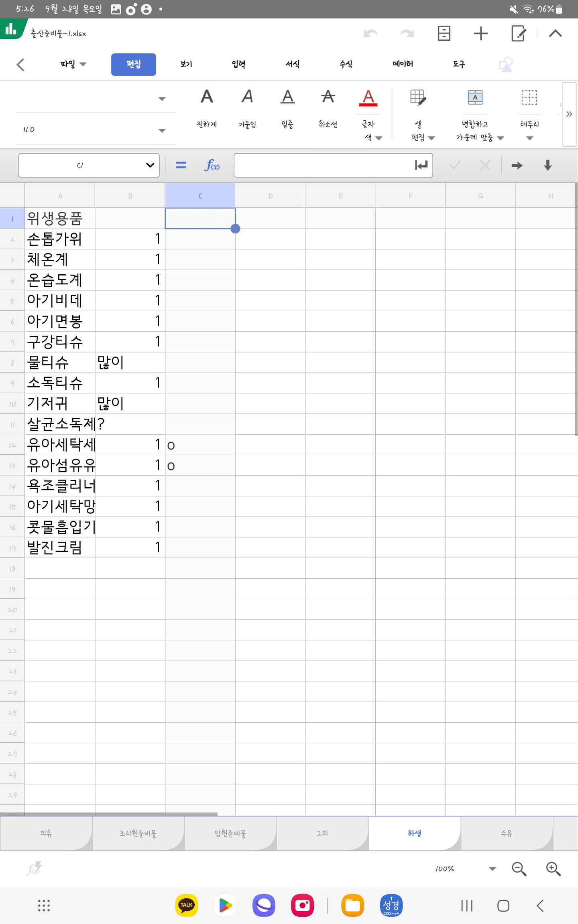Switch to the 수유 sheet tab
578x924 pixels.
(507, 833)
